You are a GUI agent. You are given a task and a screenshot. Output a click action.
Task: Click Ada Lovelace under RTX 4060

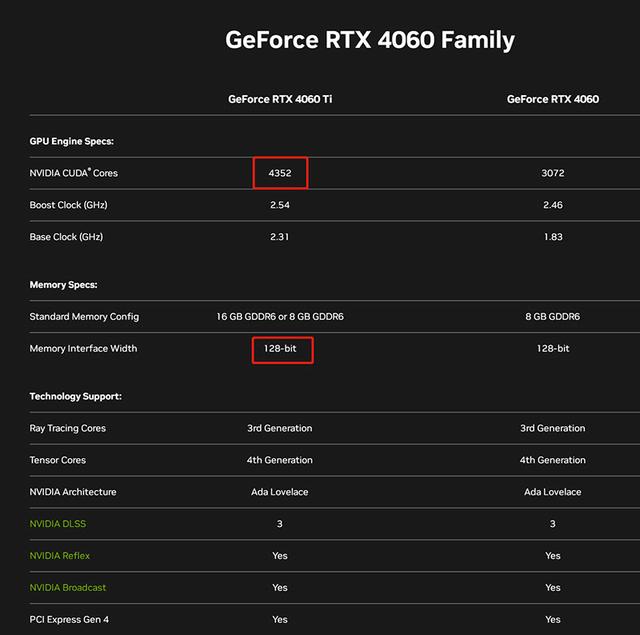553,492
